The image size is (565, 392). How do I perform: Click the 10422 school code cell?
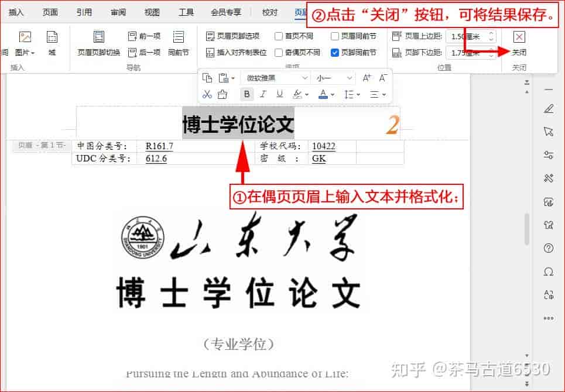tap(324, 146)
